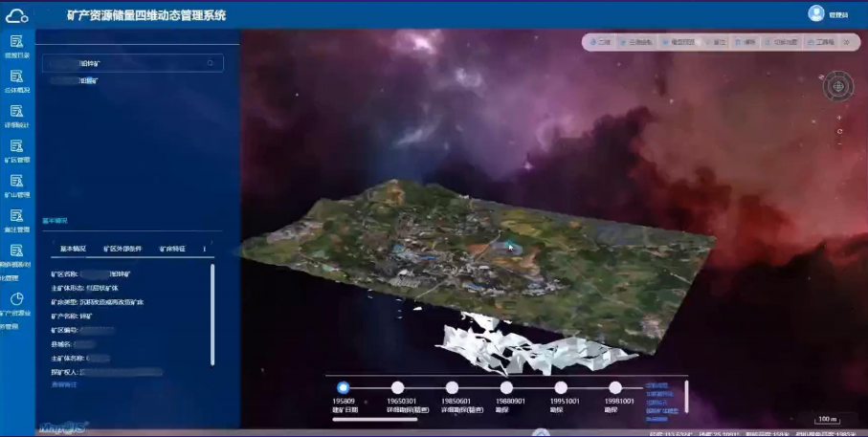
Task: Click the 100 m scale bar
Action: (x=828, y=420)
